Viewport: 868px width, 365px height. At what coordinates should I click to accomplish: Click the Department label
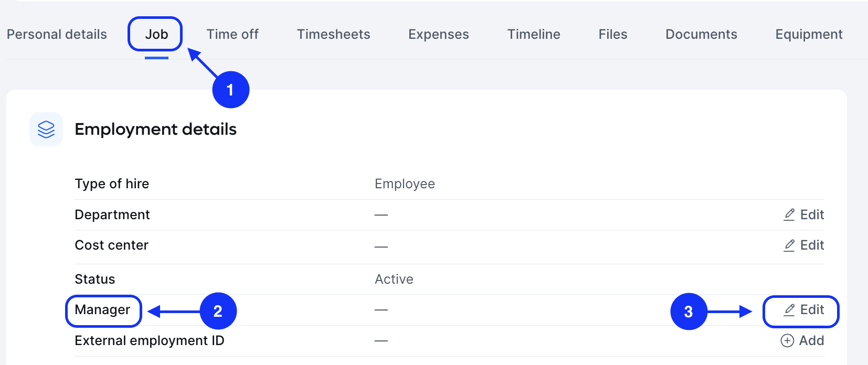[112, 214]
